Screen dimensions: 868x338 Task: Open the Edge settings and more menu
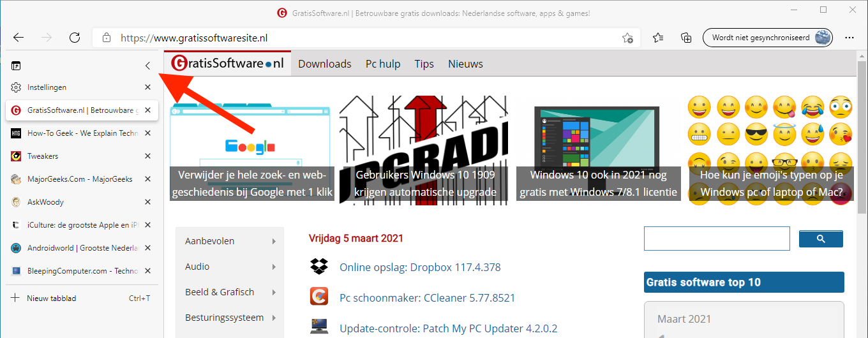point(849,38)
